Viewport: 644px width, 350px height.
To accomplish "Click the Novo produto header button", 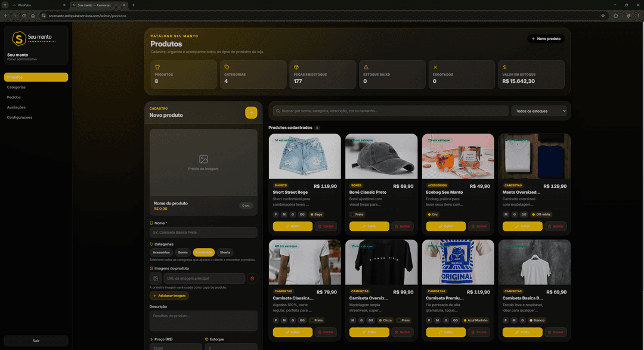I will 546,39.
